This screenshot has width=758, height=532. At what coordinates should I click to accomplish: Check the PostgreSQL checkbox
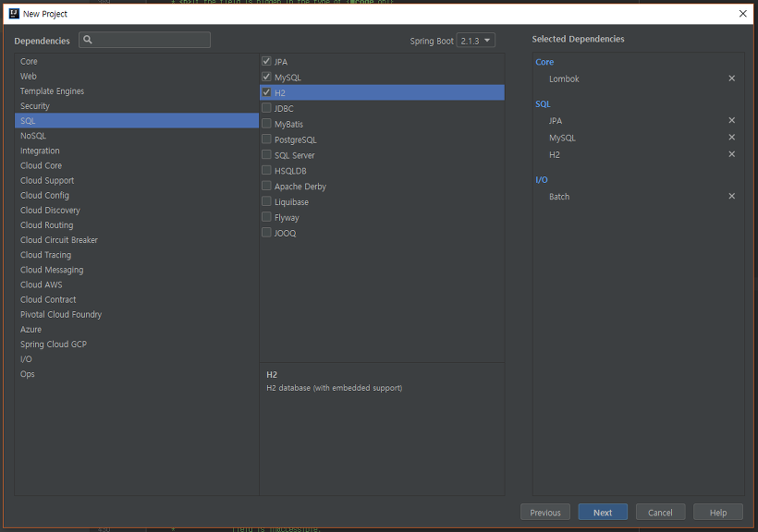coord(266,139)
